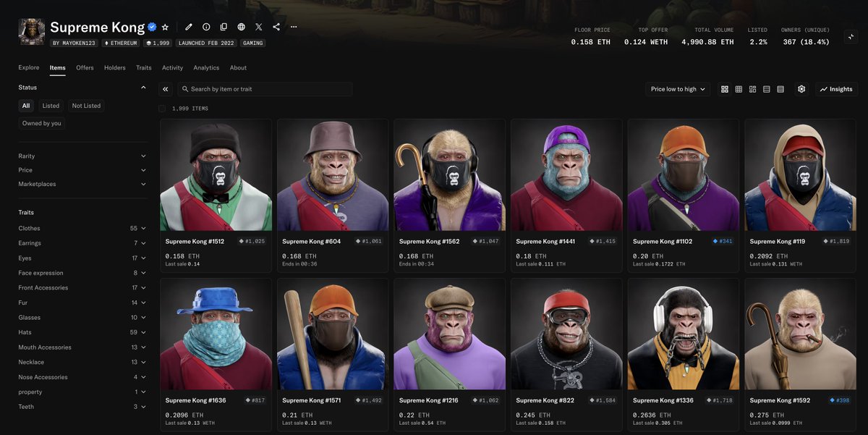
Task: Switch to the Analytics tab
Action: 206,67
